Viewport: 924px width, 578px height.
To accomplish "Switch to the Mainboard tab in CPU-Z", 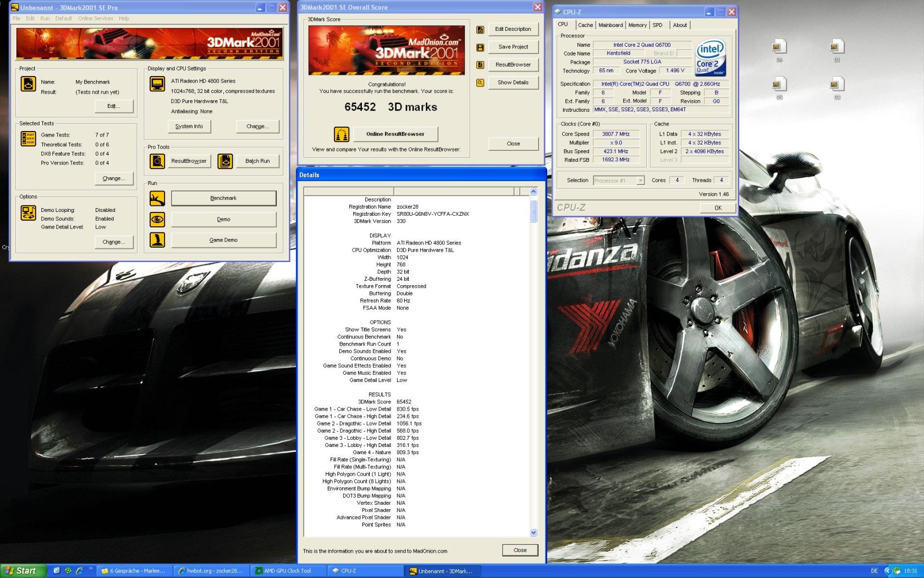I will 610,25.
